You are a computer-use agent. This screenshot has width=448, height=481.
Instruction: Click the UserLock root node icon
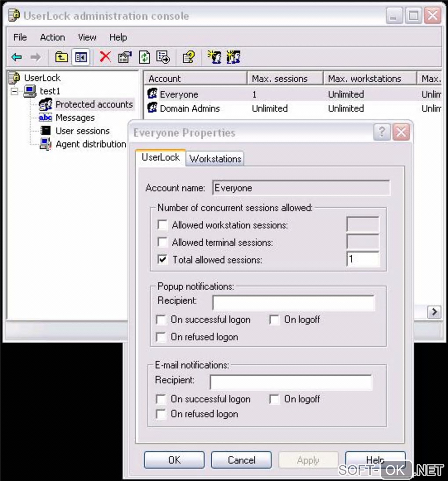(14, 78)
